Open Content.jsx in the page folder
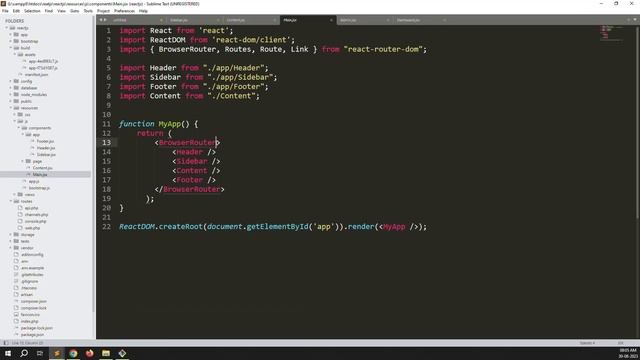This screenshot has height=360, width=640. coord(42,168)
